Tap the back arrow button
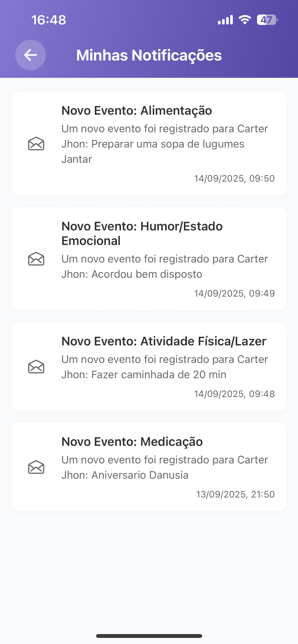This screenshot has height=644, width=298. (30, 55)
